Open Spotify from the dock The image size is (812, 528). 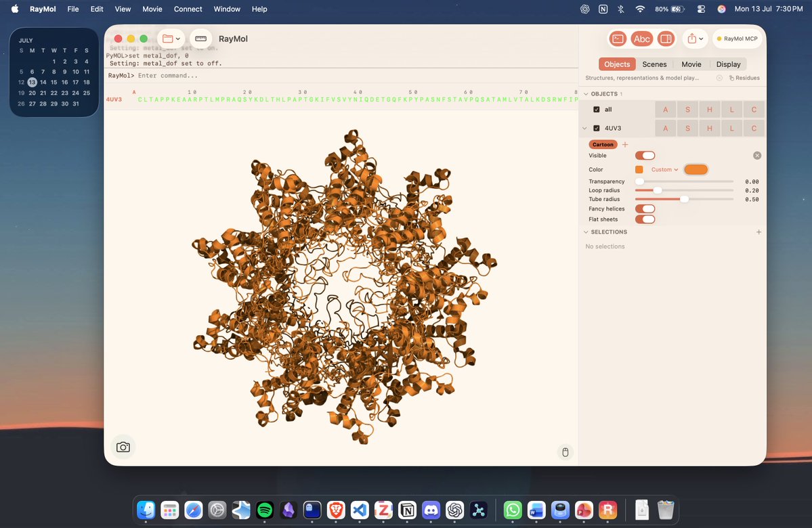click(265, 510)
